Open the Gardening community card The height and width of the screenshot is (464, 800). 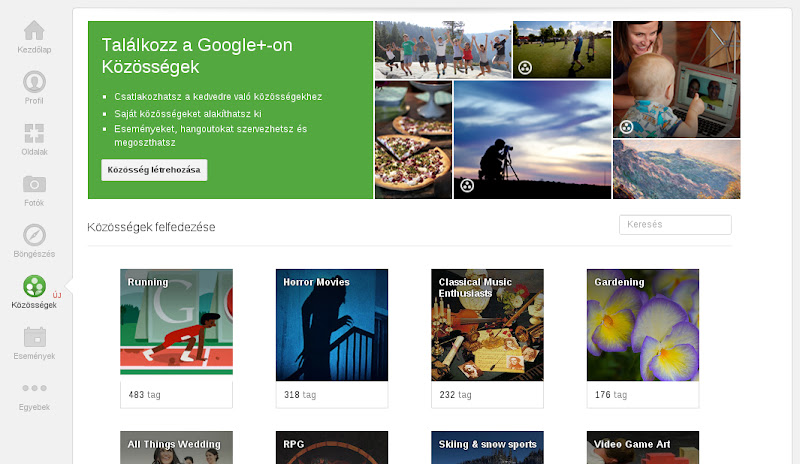pyautogui.click(x=643, y=338)
